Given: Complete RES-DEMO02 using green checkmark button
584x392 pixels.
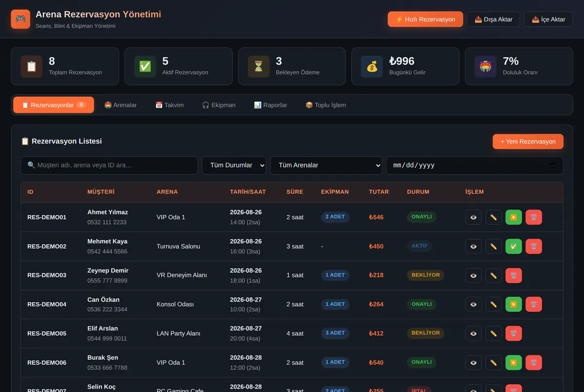Looking at the screenshot, I should tap(513, 246).
